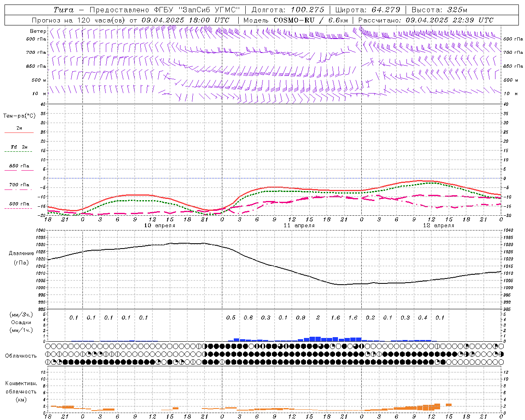This screenshot has height=420, width=525.
Task: Select the "Прогноз на 120 часа(ов)" text
Action: point(79,20)
